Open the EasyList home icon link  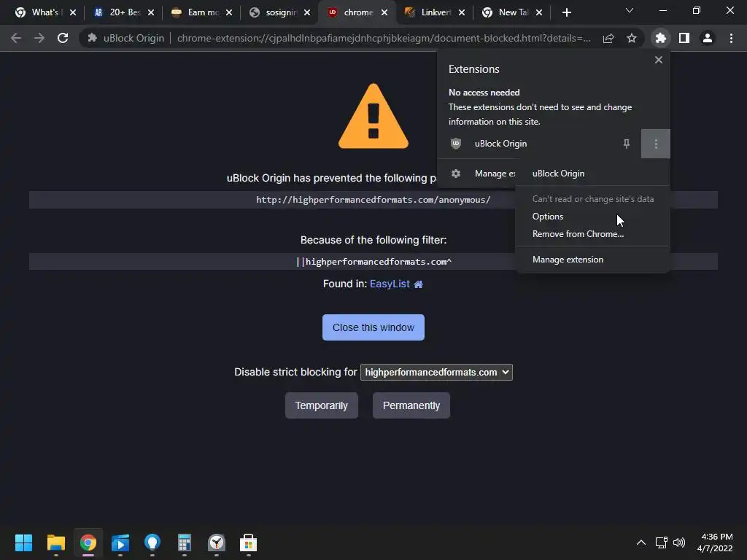tap(418, 284)
